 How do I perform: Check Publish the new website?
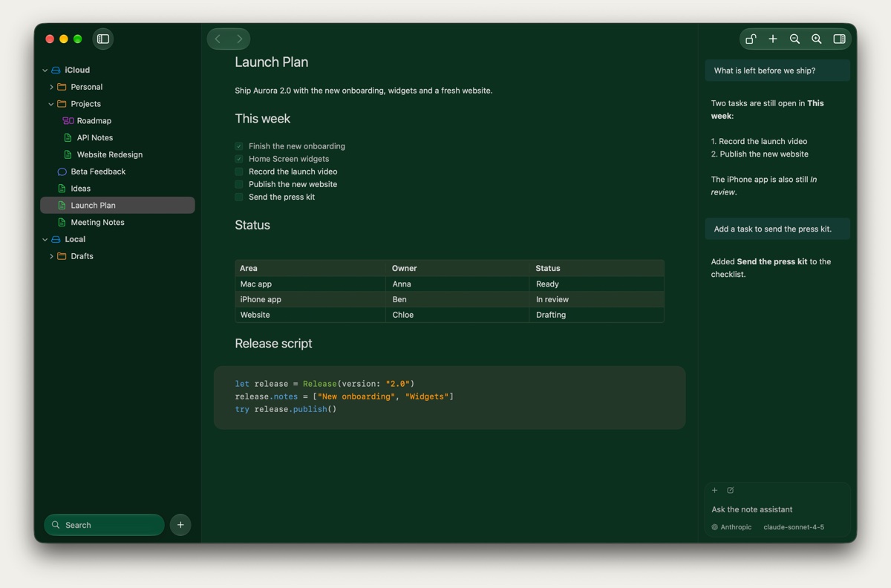pyautogui.click(x=239, y=184)
